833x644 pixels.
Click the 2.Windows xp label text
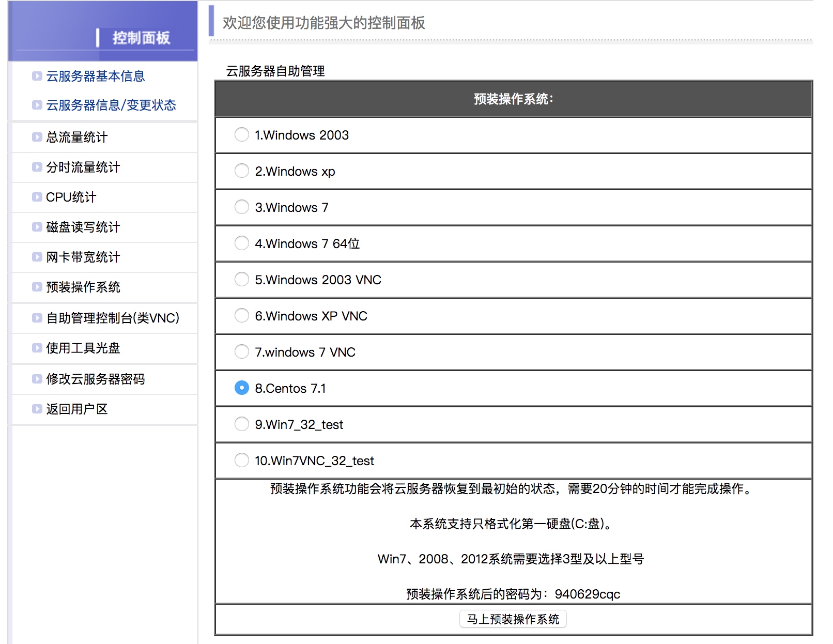click(295, 171)
